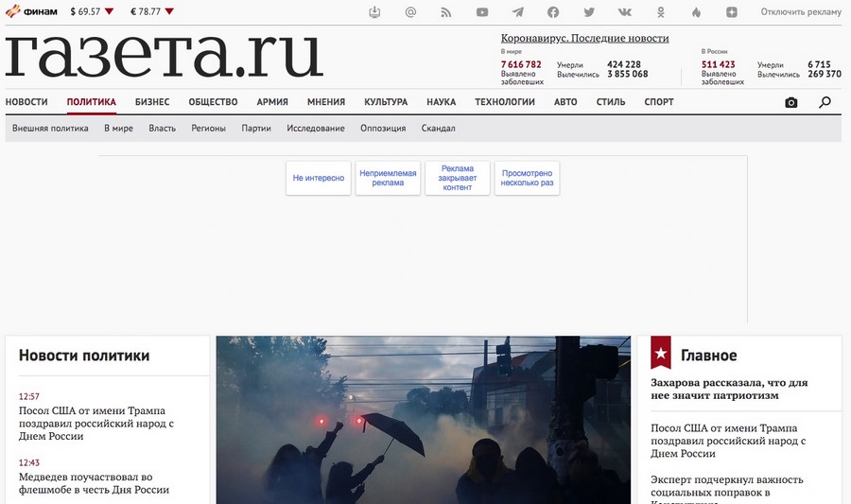This screenshot has width=851, height=504.
Task: Open the Бизнес menu item
Action: tap(152, 102)
